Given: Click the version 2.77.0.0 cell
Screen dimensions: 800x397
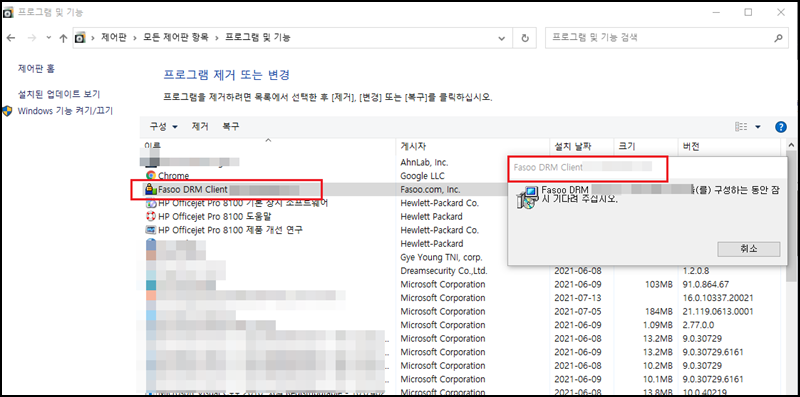Looking at the screenshot, I should point(699,325).
